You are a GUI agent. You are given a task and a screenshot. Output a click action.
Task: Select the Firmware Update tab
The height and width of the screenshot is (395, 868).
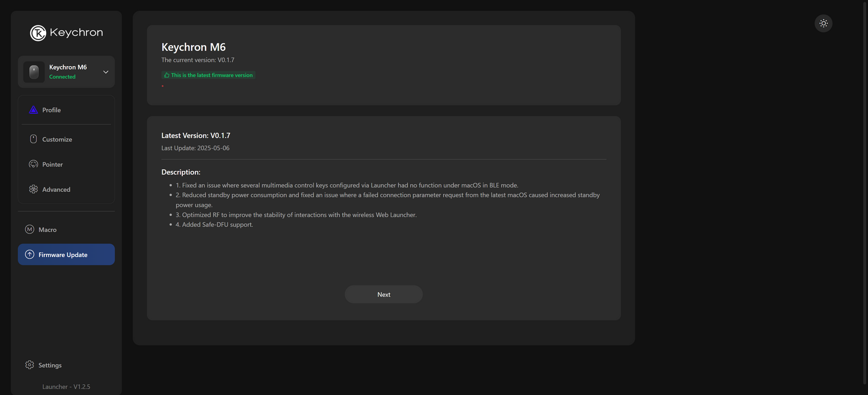[x=66, y=255]
